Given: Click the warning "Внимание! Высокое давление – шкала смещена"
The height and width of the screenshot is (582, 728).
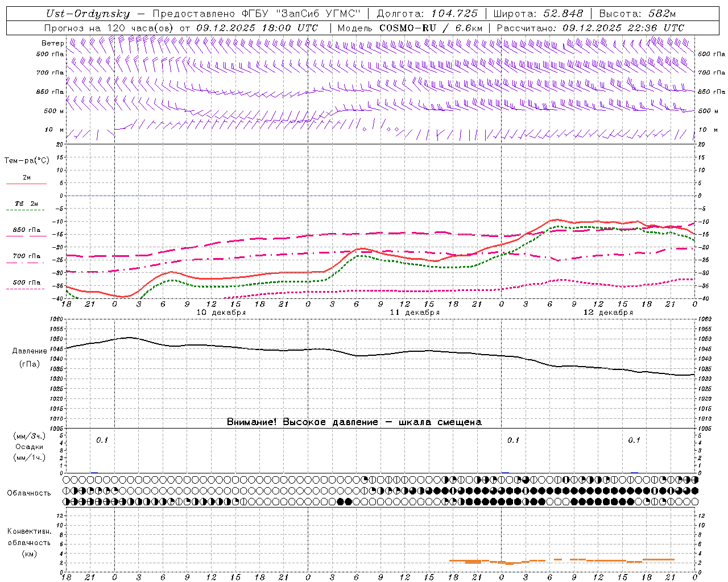Looking at the screenshot, I should pyautogui.click(x=354, y=422).
